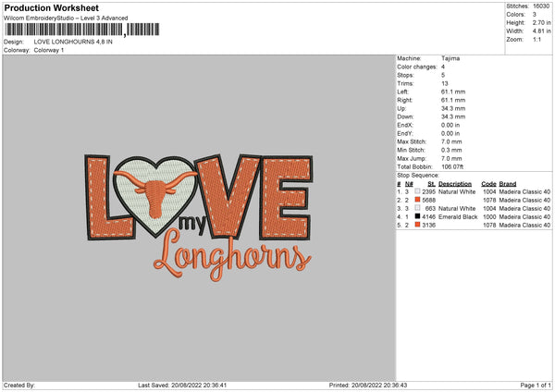Viewport: 555px width, 392px height.
Task: Click the 'Last Saved: 20/08/2022 20:36:41' footer
Action: click(x=182, y=385)
